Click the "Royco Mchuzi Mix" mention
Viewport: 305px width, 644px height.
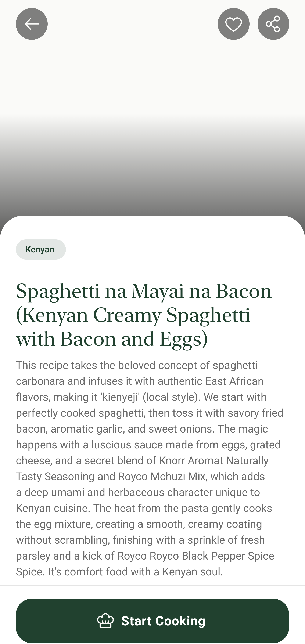162,477
